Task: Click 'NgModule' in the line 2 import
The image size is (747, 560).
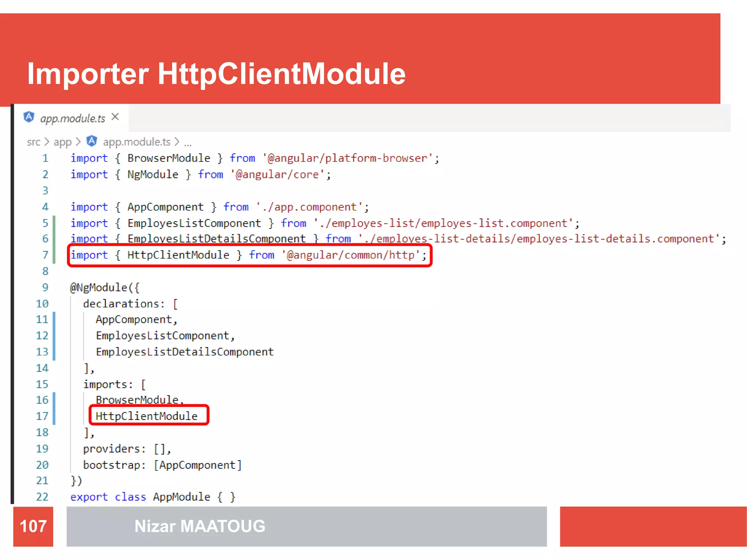Action: point(153,174)
